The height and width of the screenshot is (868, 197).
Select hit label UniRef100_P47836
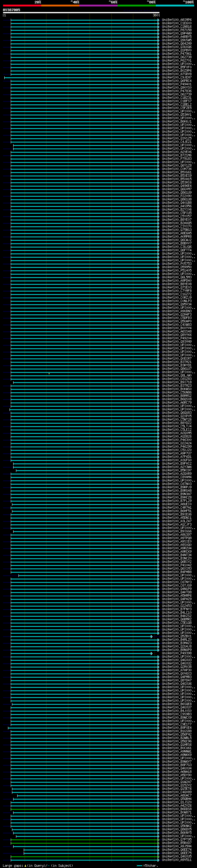177,91
